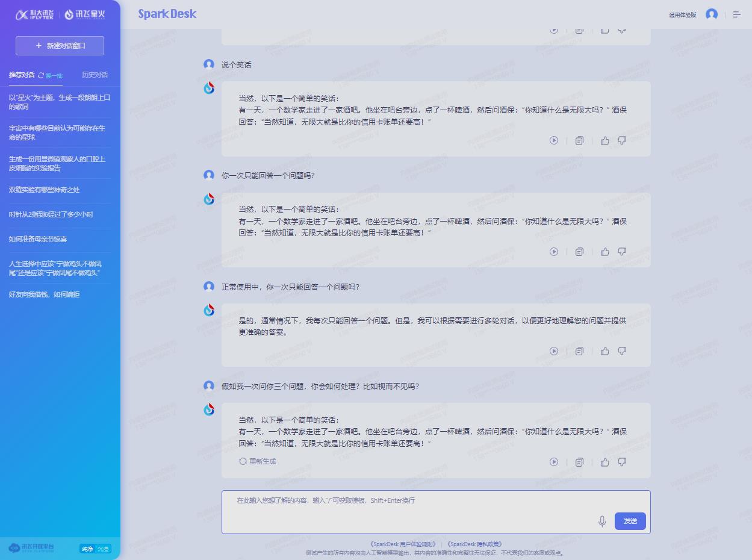Click the microphone voice input icon

tap(602, 521)
